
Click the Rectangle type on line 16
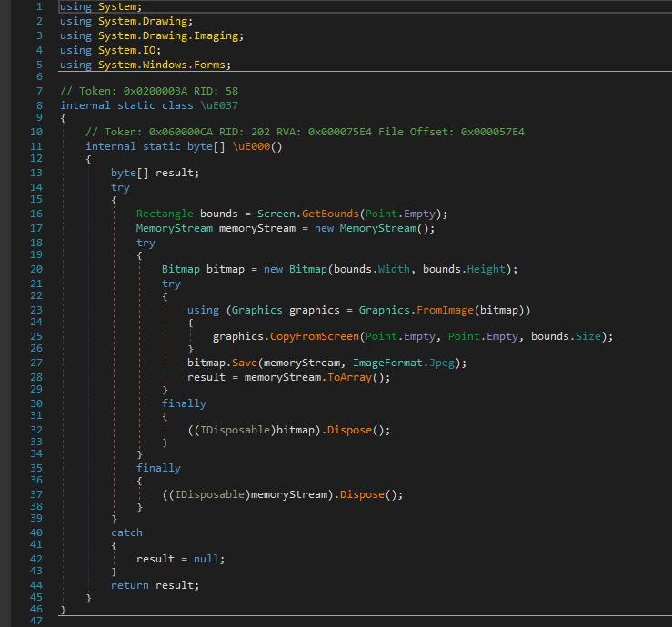[x=165, y=214]
